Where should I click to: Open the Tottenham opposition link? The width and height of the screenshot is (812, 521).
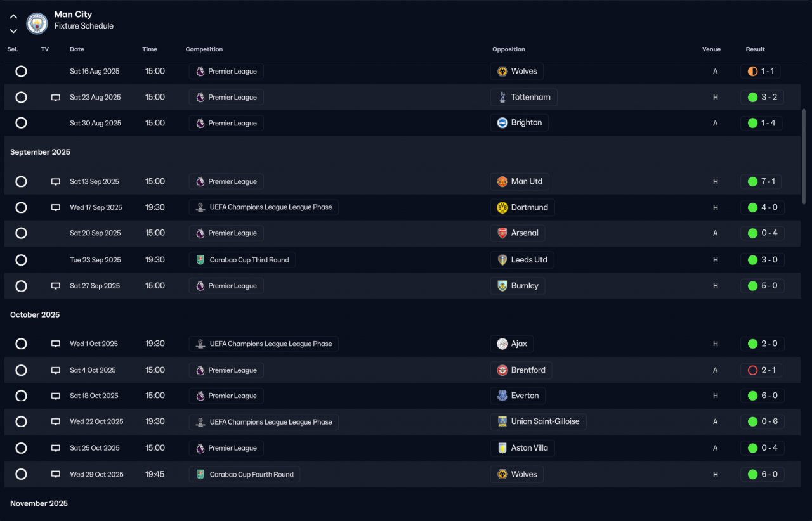pos(524,98)
